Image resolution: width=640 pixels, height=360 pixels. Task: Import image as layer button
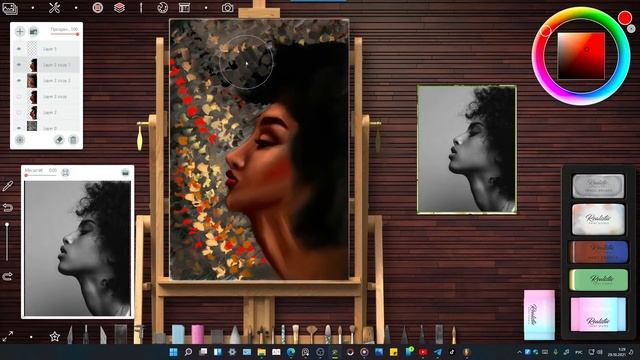33,31
